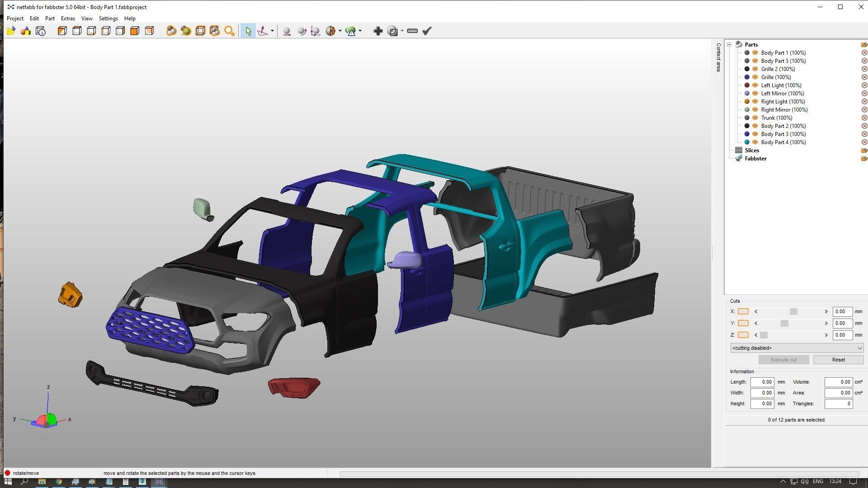Click the Z cut slider handle
The height and width of the screenshot is (488, 868).
coord(764,335)
